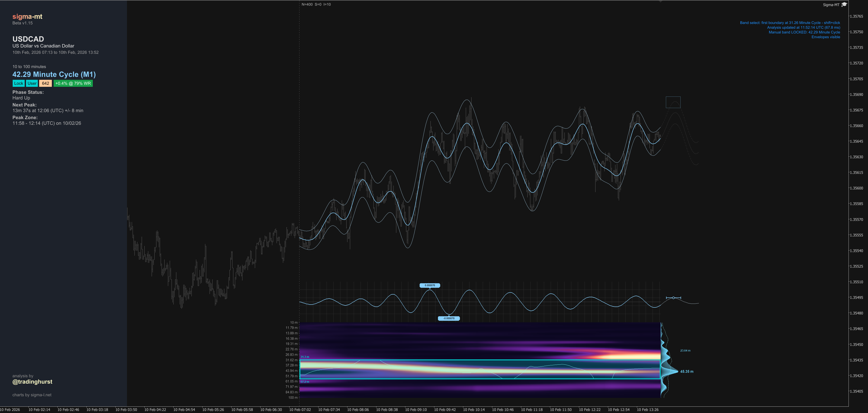Click the 31.3 m upper band boundary label
868x413 pixels.
coord(305,357)
